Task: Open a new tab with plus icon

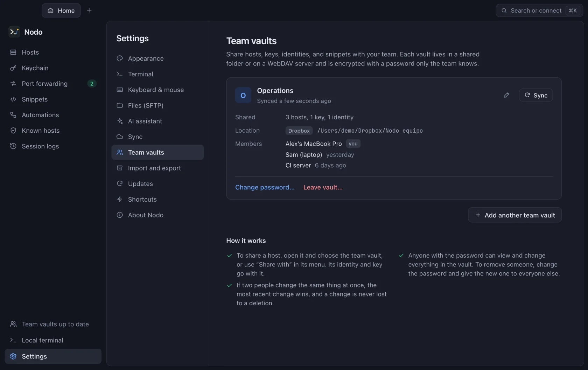Action: [89, 11]
